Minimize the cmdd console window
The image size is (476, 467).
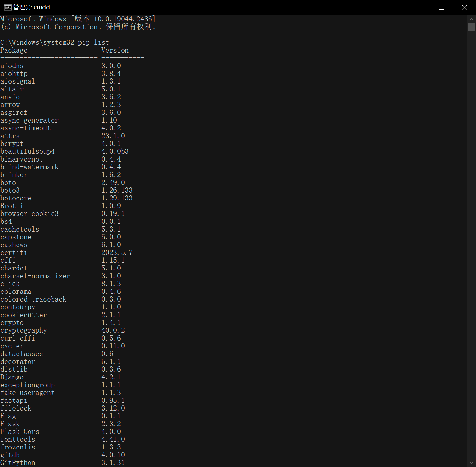[419, 7]
